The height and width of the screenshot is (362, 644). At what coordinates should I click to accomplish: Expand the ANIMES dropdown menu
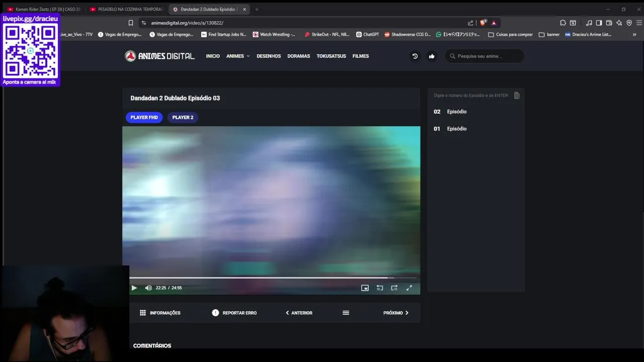click(x=238, y=56)
